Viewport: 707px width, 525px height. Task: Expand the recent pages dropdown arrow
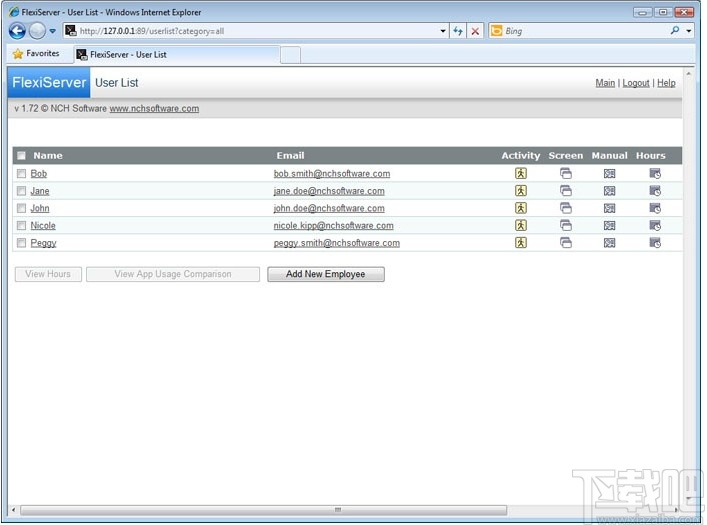pos(52,31)
